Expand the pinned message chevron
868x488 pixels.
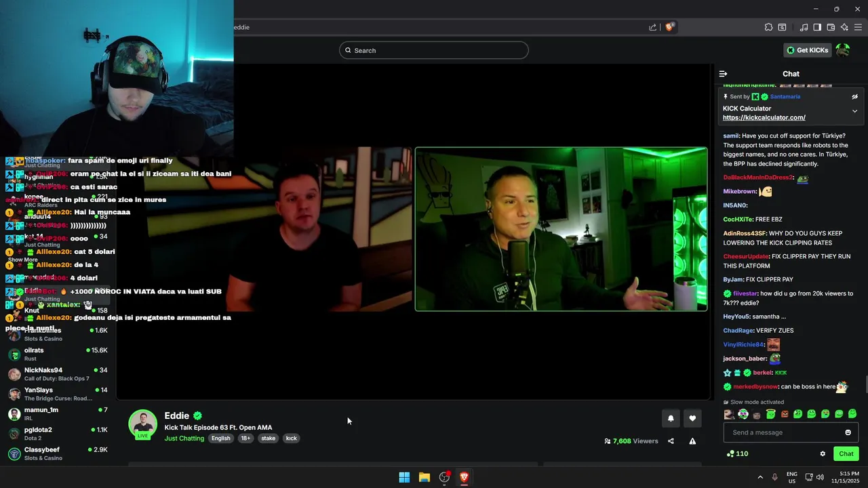854,111
